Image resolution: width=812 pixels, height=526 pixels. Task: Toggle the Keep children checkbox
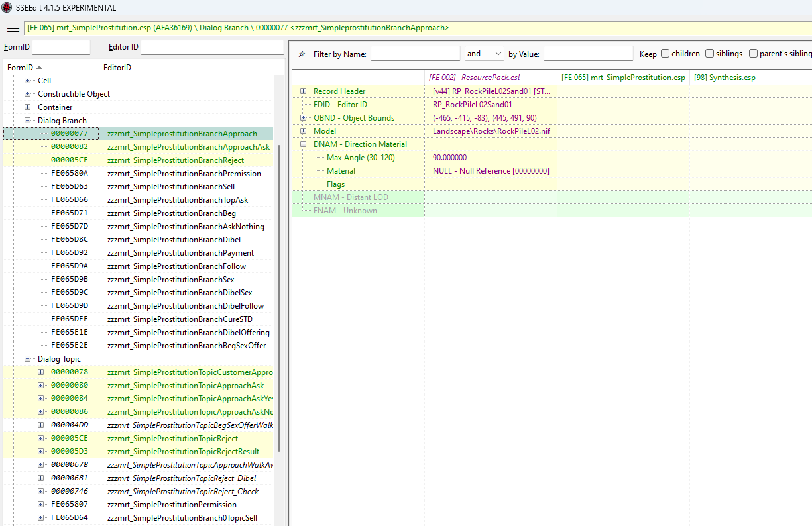coord(665,54)
